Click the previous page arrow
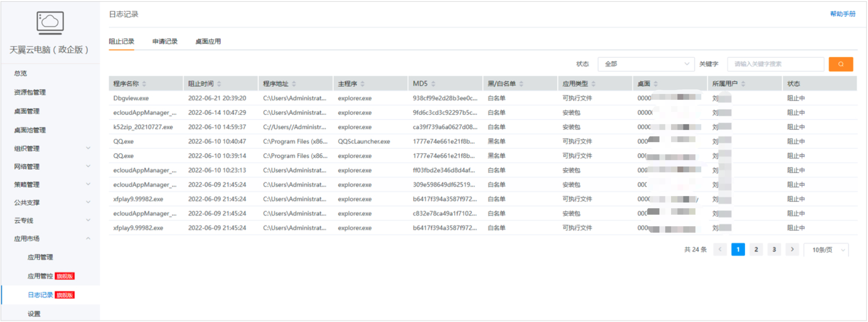Viewport: 868px width, 322px height. click(720, 249)
